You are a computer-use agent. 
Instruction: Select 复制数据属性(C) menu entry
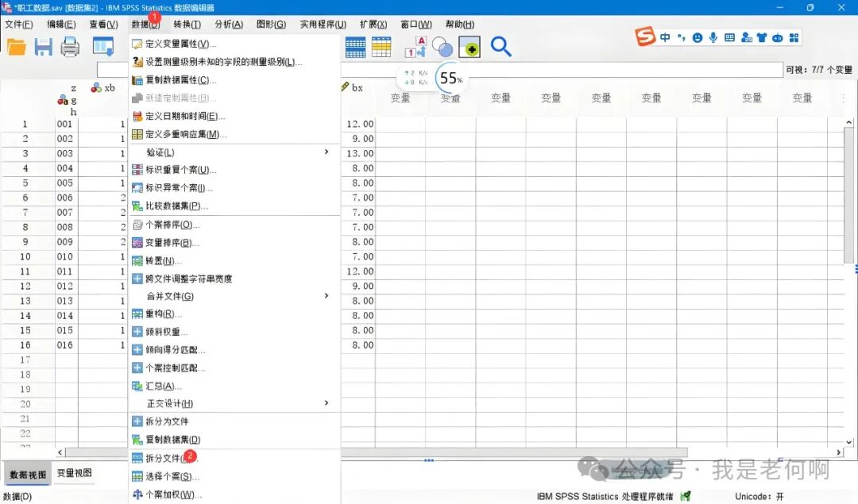click(x=234, y=80)
